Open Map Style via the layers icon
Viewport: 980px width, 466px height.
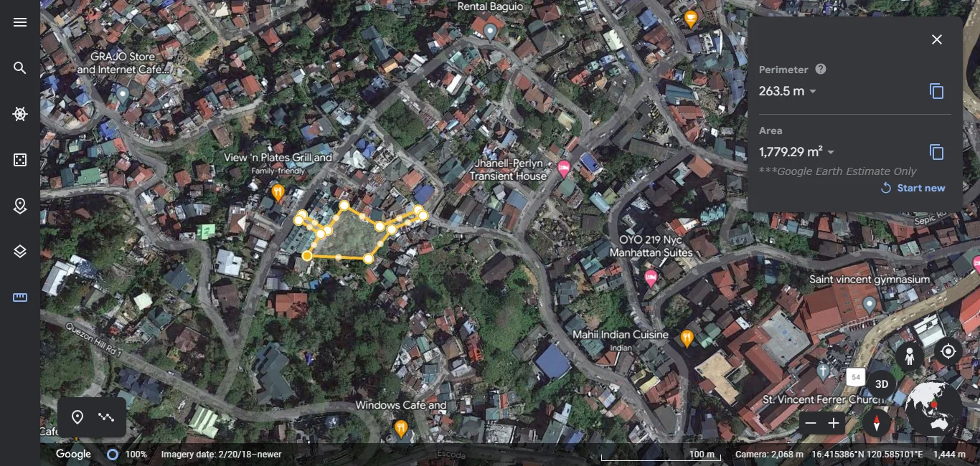pos(19,251)
